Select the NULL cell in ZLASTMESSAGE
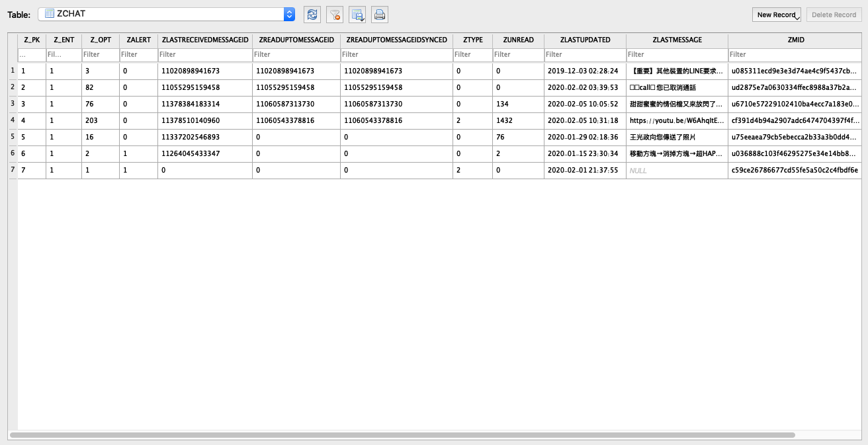 coord(676,170)
